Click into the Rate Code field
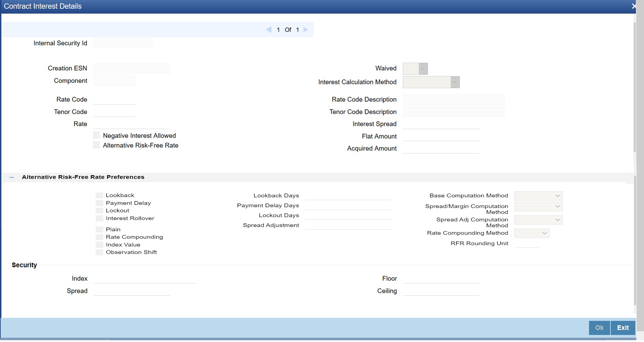 click(x=115, y=99)
